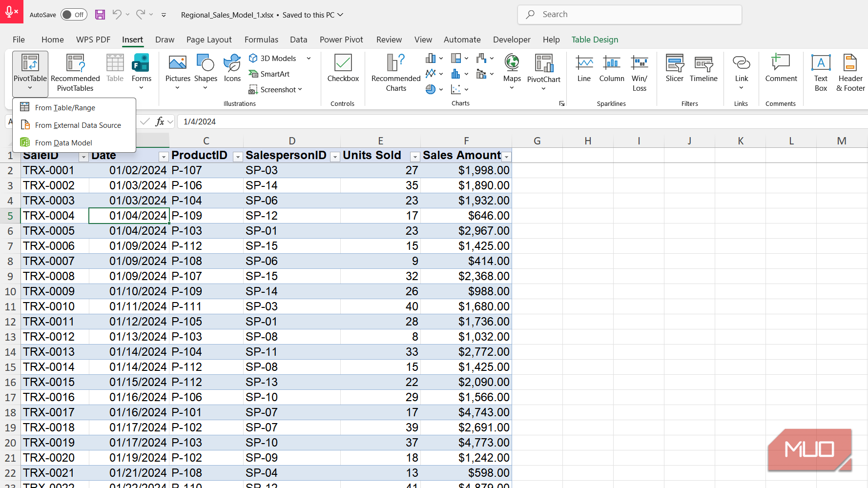Choose From External Data Source
The width and height of the screenshot is (868, 488).
pos(74,125)
